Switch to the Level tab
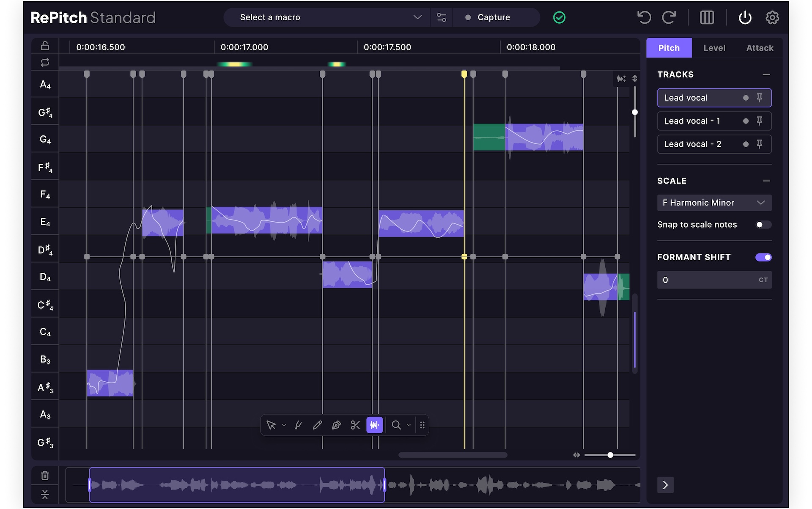The image size is (812, 509). pos(714,47)
